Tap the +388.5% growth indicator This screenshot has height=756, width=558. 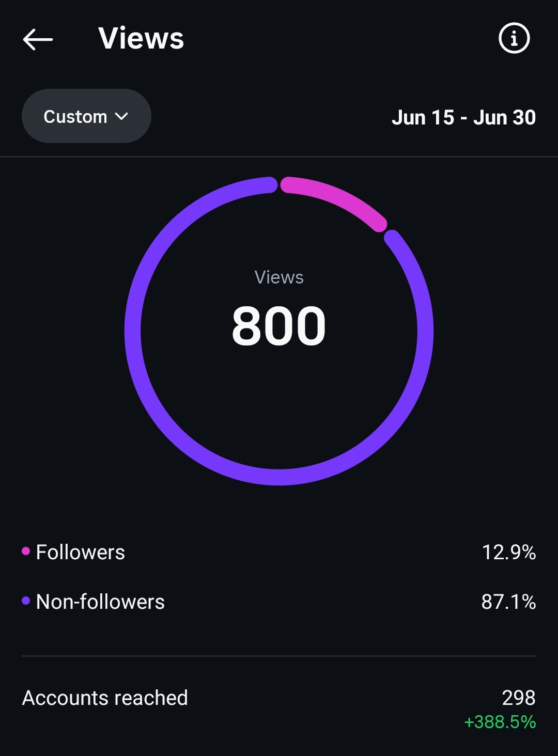coord(500,722)
